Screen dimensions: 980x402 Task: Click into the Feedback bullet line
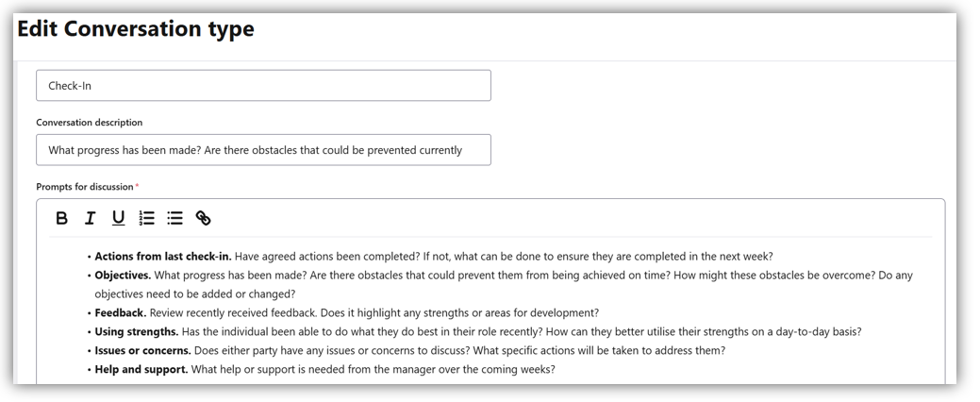point(346,313)
